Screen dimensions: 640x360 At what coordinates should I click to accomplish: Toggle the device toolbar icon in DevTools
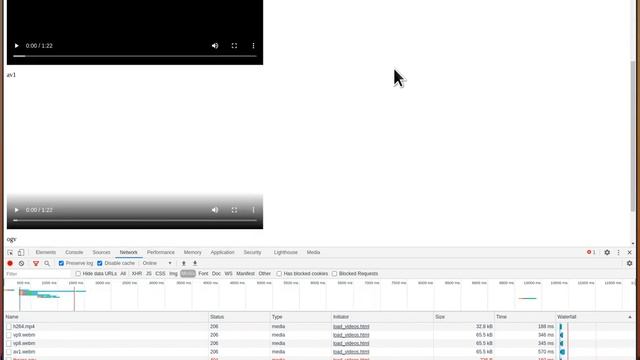pos(21,253)
